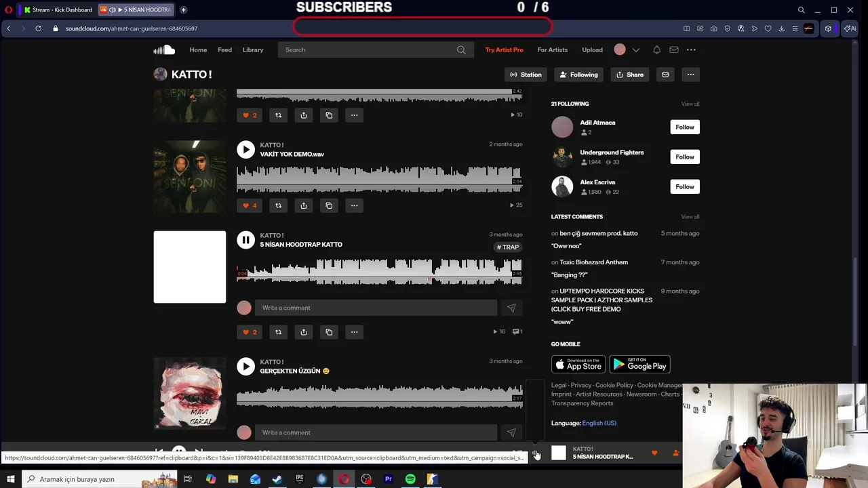
Task: Go back in browser history
Action: pyautogui.click(x=8, y=28)
